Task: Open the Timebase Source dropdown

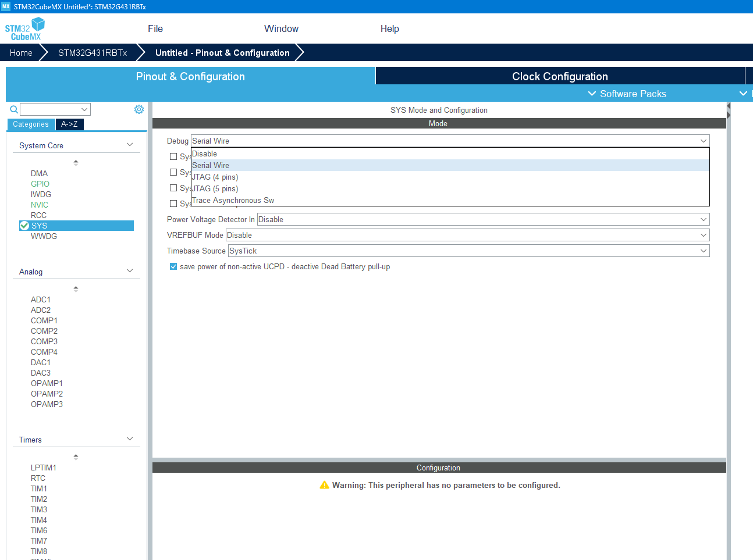Action: coord(468,251)
